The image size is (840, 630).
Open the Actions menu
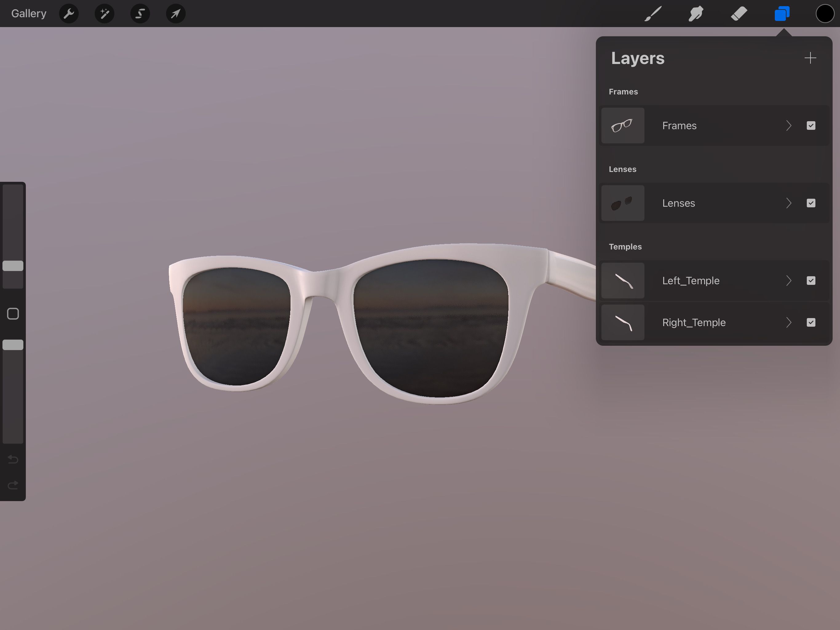(x=69, y=13)
